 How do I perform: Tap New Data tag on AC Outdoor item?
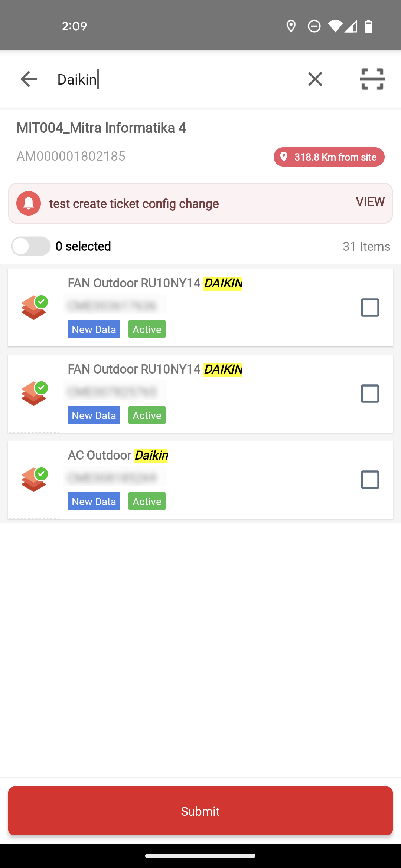click(94, 501)
